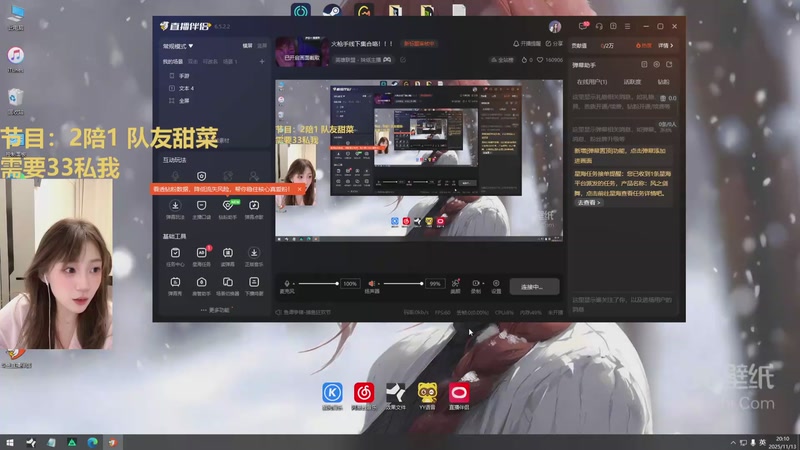Switch to the 活跃度 tab
Viewport: 800px width, 450px height.
click(x=632, y=82)
